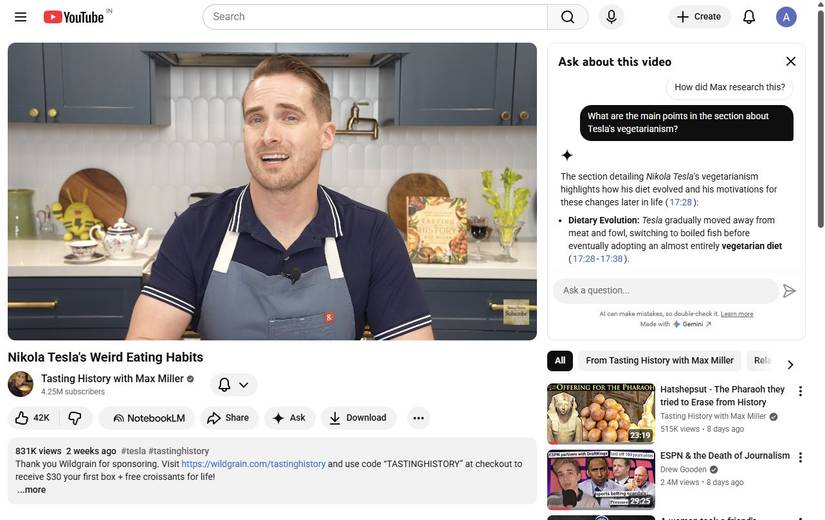This screenshot has width=825, height=520.
Task: Share this video
Action: [228, 418]
